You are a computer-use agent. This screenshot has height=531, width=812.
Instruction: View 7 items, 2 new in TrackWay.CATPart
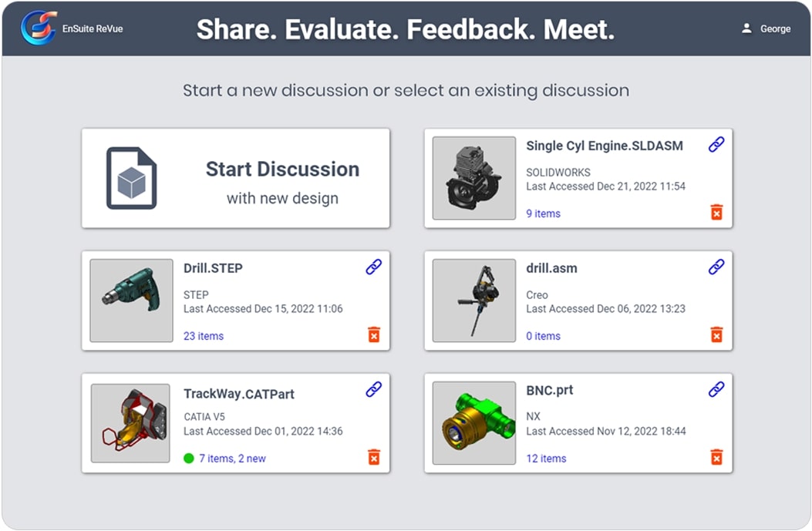(x=232, y=459)
